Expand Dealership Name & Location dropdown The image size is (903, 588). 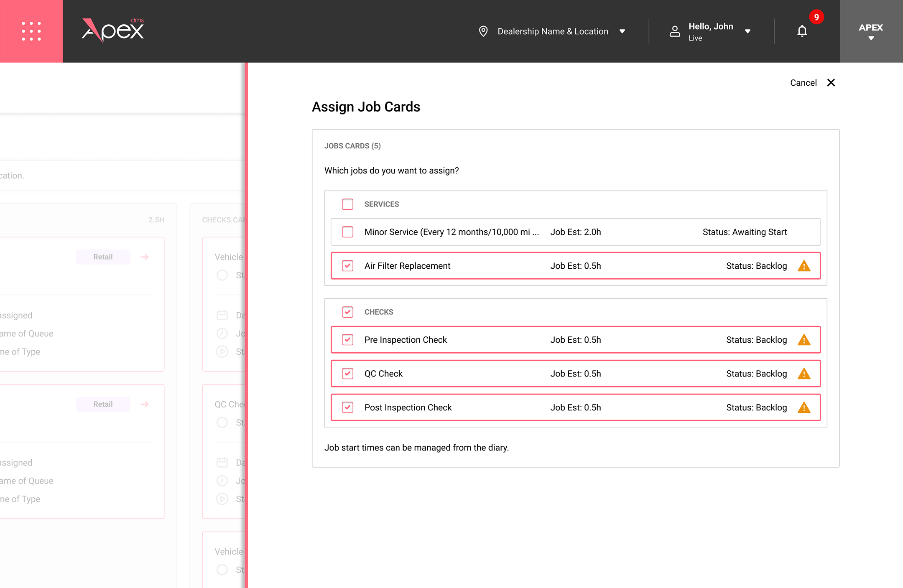[x=622, y=31]
